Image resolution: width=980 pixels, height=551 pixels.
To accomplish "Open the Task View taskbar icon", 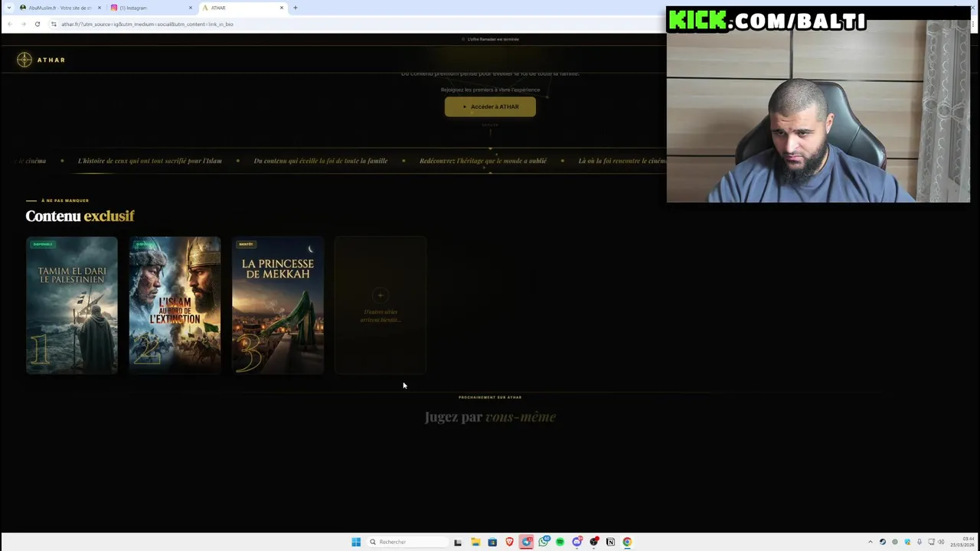I will pyautogui.click(x=458, y=542).
